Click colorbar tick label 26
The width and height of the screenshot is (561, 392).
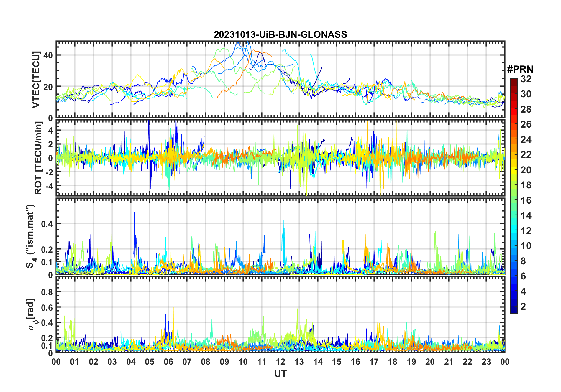526,124
